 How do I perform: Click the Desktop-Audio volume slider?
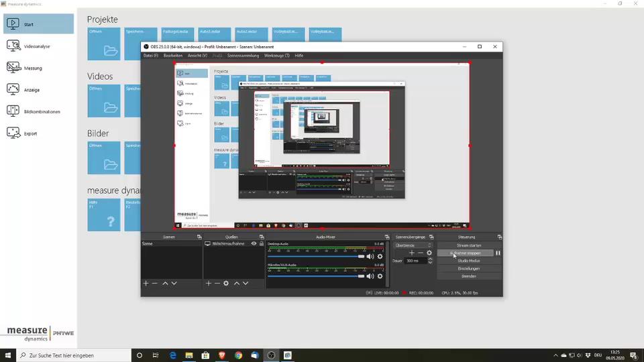tap(315, 256)
